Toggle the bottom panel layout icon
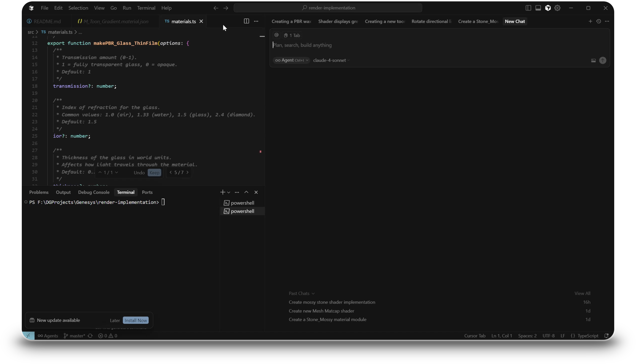Screen dimensions: 636x364 point(538,8)
